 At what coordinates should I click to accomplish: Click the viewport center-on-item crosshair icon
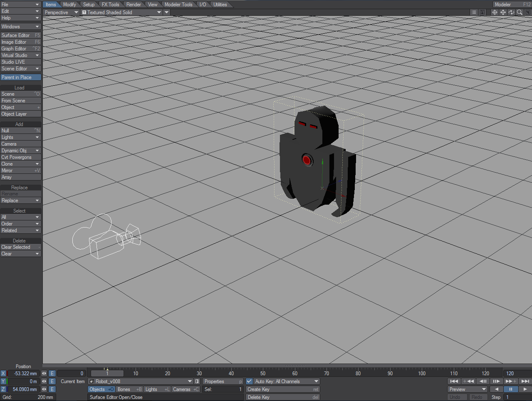click(x=495, y=12)
